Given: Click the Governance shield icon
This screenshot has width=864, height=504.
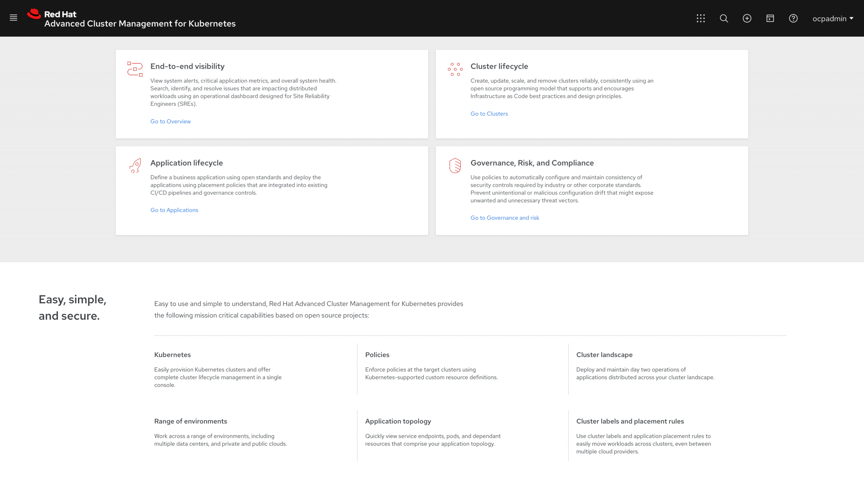Looking at the screenshot, I should pyautogui.click(x=455, y=165).
